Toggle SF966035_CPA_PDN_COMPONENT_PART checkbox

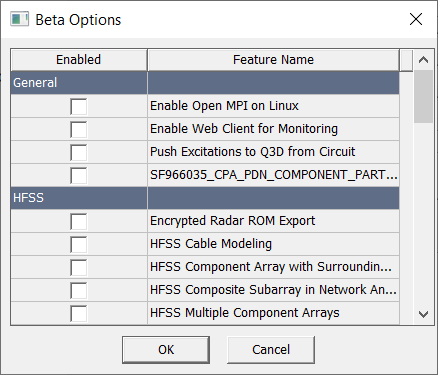pyautogui.click(x=79, y=175)
